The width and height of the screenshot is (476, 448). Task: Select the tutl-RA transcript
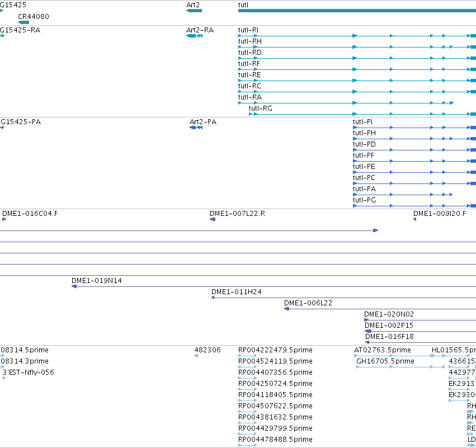(346, 103)
